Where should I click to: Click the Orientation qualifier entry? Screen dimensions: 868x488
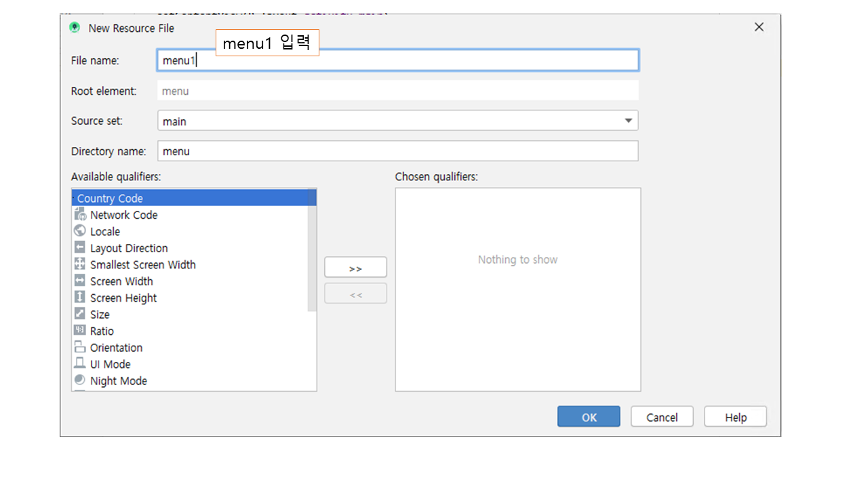[x=116, y=348]
